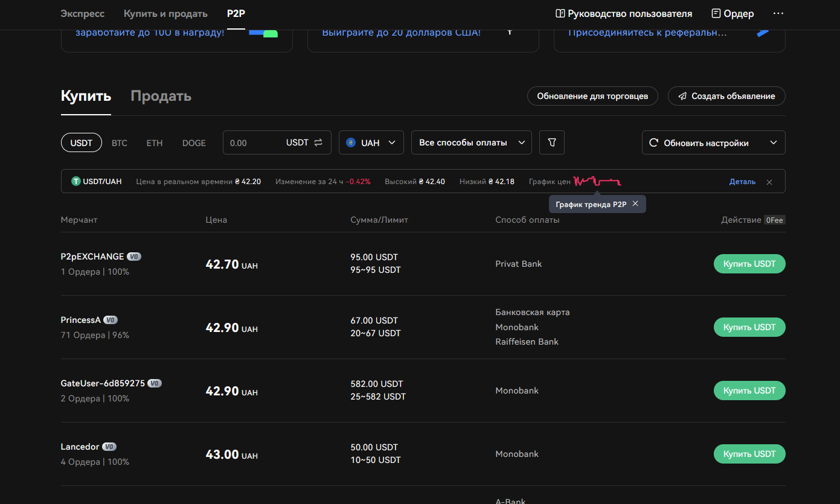Open the UAH currency dropdown
The height and width of the screenshot is (504, 840).
point(371,142)
